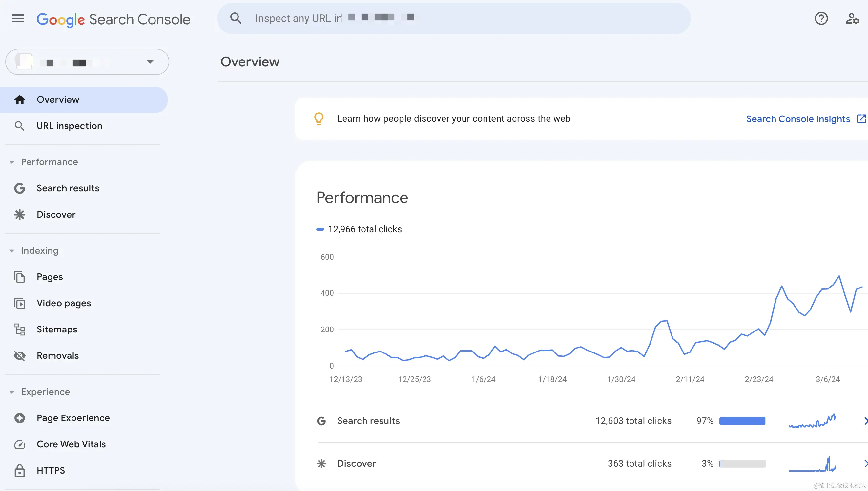Click the Discover asterisk icon in sidebar
This screenshot has width=868, height=491.
point(20,214)
